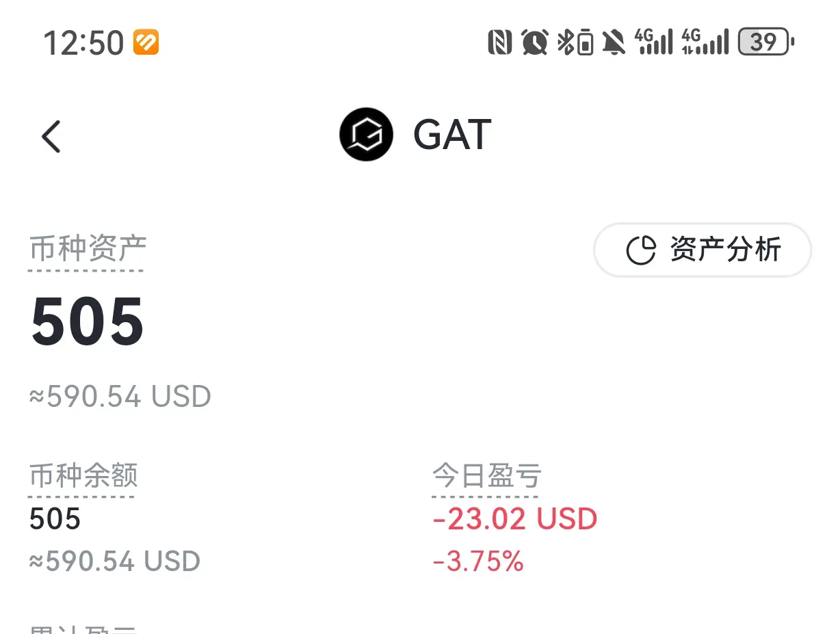Open the 资产分析 button
The width and height of the screenshot is (840, 634).
pyautogui.click(x=703, y=250)
